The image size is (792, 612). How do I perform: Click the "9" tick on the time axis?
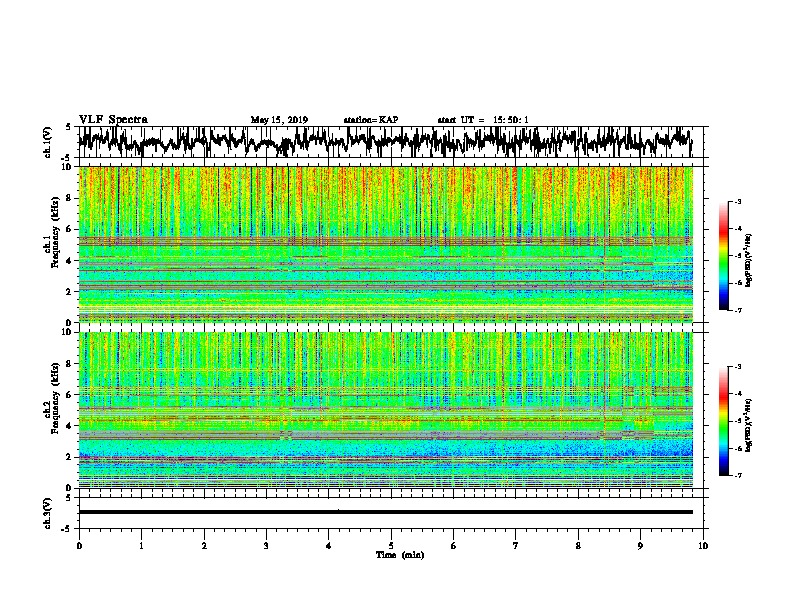coord(640,546)
